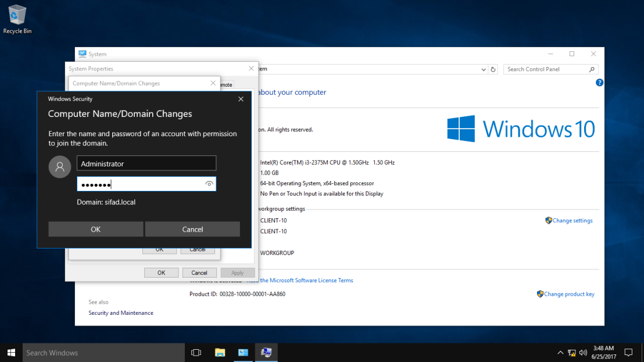Click the WORKGROUP value text
644x362 pixels.
277,253
